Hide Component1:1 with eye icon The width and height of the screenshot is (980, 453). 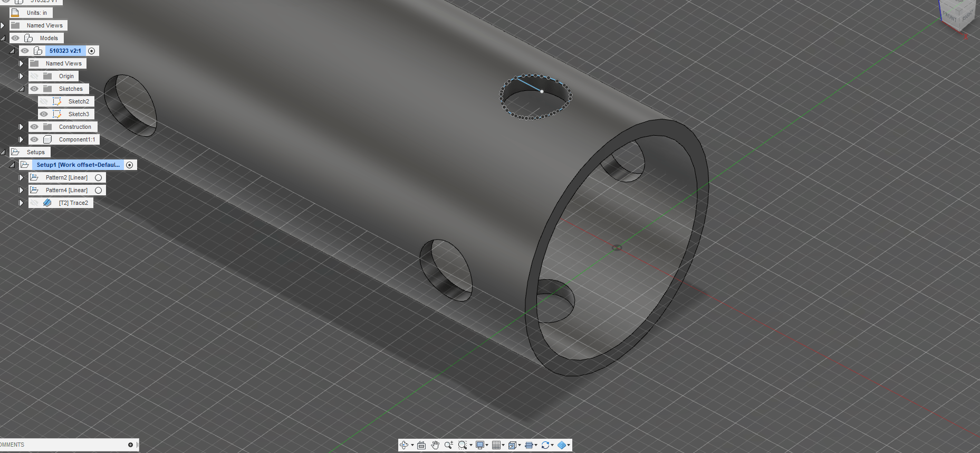click(34, 139)
